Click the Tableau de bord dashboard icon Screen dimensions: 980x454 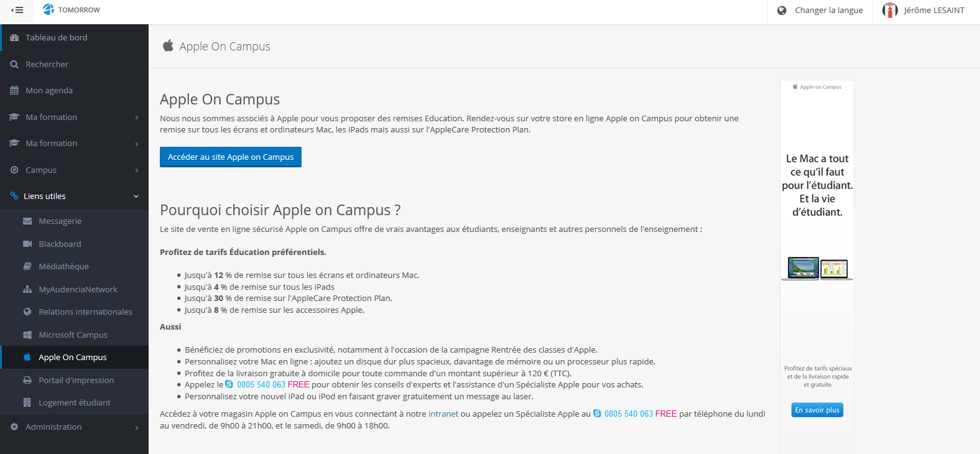click(x=14, y=38)
